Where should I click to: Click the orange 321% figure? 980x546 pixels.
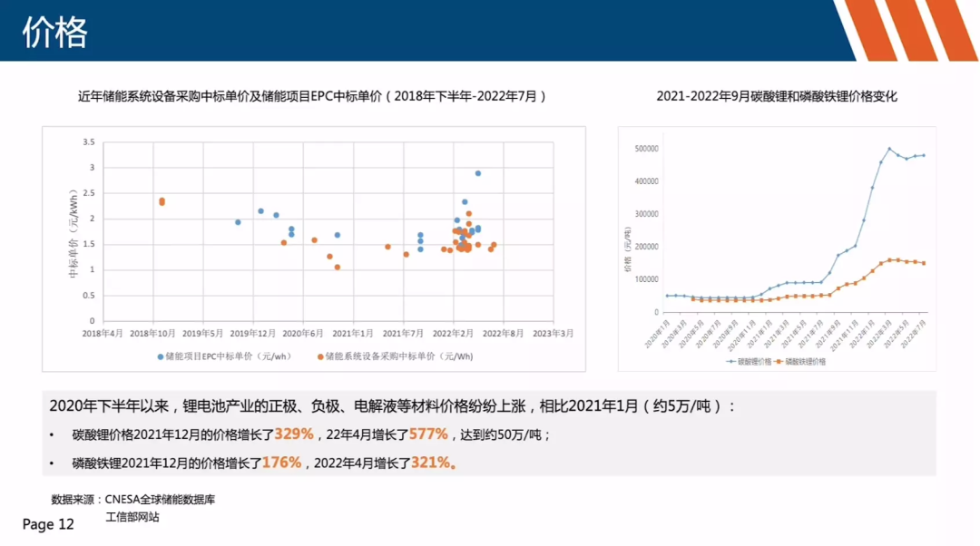pyautogui.click(x=431, y=463)
